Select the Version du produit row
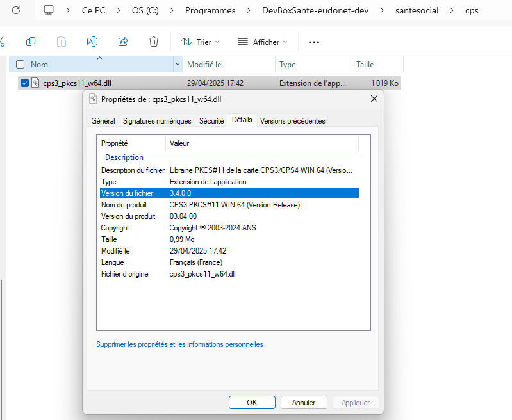This screenshot has width=512, height=420. (x=229, y=216)
